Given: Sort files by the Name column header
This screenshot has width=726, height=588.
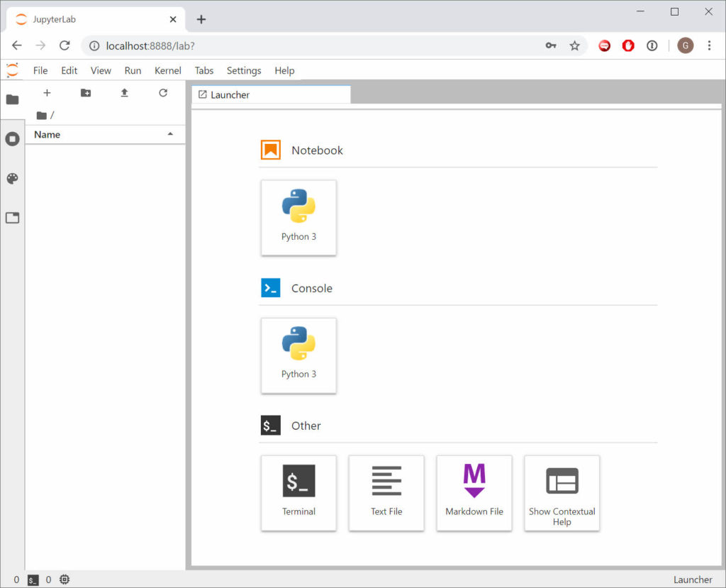Looking at the screenshot, I should (x=105, y=134).
